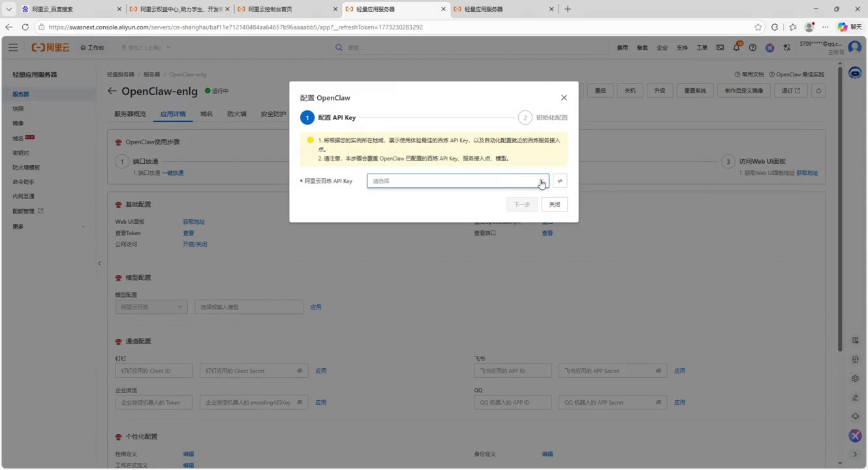Image resolution: width=868 pixels, height=470 pixels.
Task: Click the 重启 server button
Action: [600, 91]
